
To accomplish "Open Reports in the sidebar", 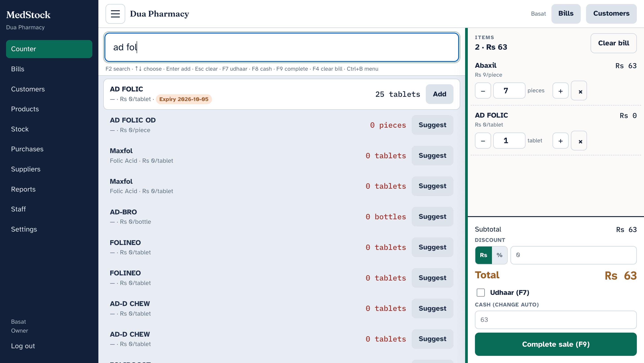I will click(49, 189).
